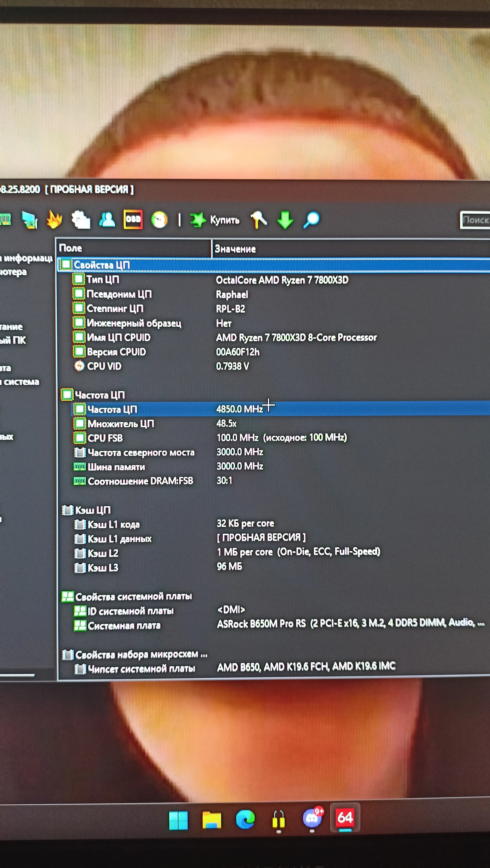This screenshot has height=868, width=490.
Task: Click the magnifier search toolbar icon
Action: pos(311,220)
